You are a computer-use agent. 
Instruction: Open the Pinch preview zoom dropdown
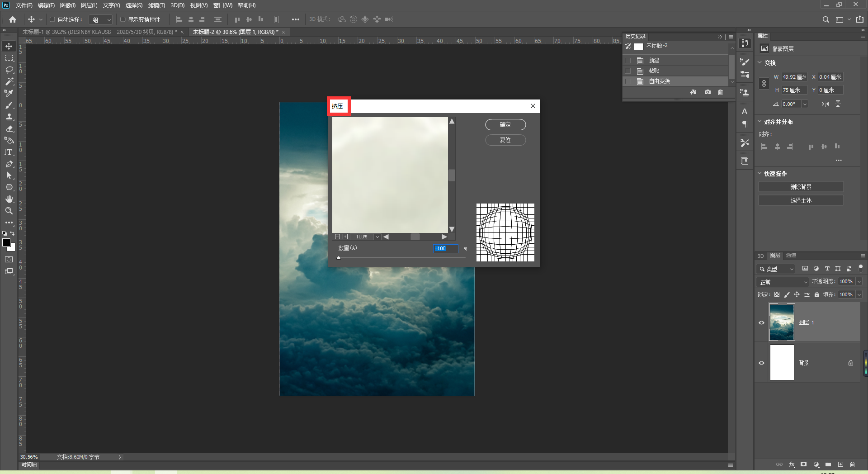[x=377, y=237]
